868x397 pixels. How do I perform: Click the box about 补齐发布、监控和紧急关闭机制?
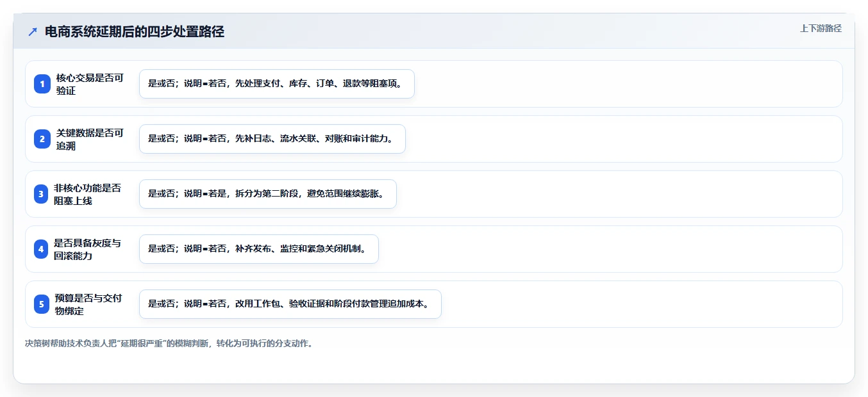point(259,249)
